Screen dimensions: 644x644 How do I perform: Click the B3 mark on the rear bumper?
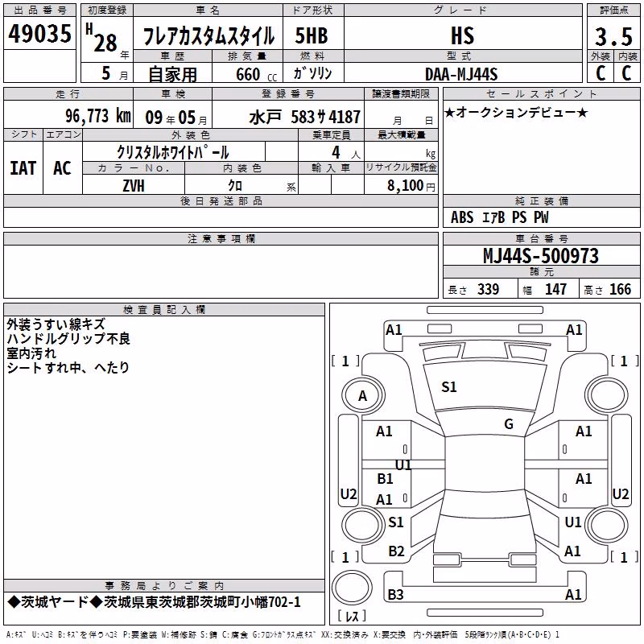[x=395, y=595]
